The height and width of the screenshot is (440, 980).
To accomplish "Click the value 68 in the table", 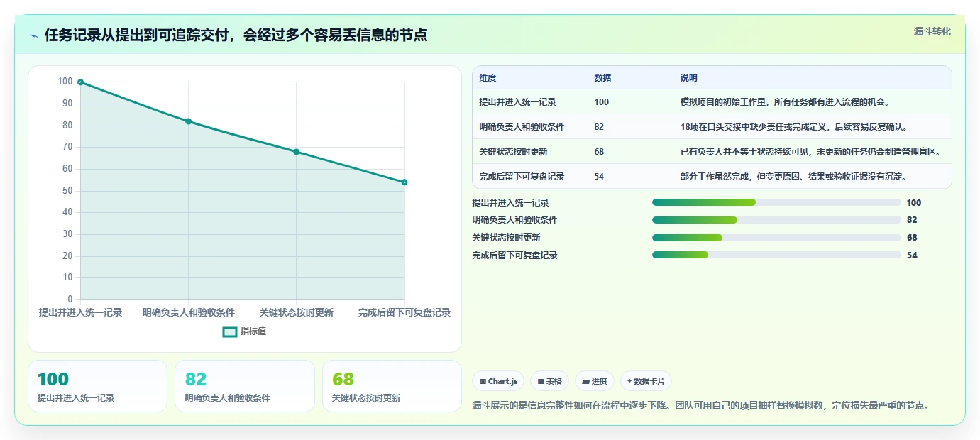I will coord(599,152).
